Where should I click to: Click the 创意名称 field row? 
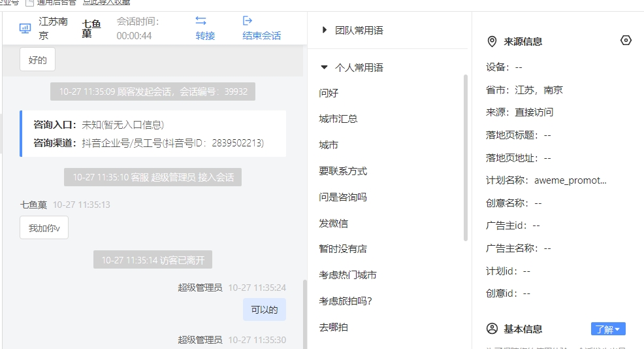click(x=514, y=203)
